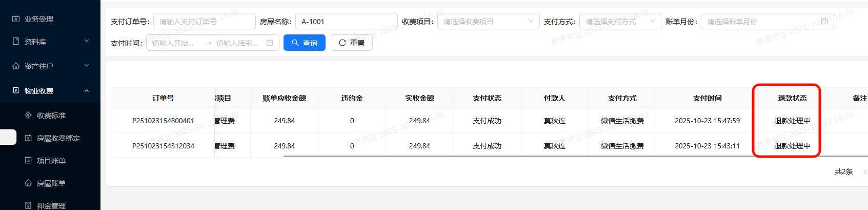Click the calendar icon in 支付时间 range
The width and height of the screenshot is (868, 210).
[270, 43]
